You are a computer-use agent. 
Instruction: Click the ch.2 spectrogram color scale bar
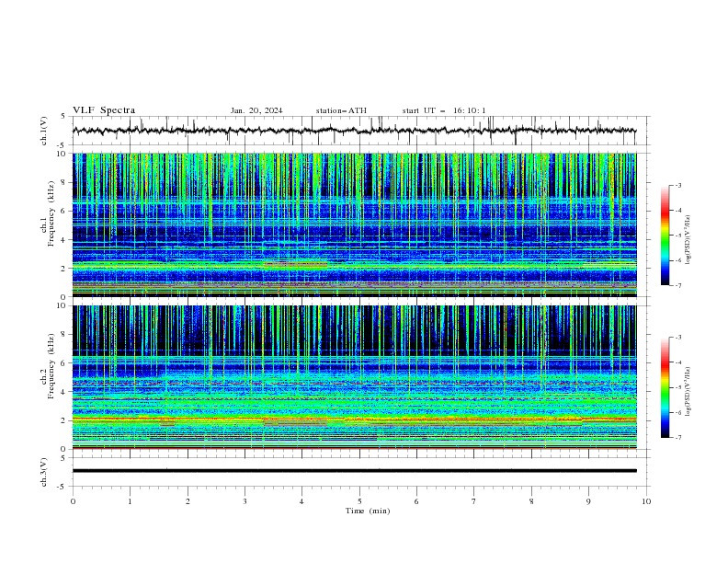[665, 387]
